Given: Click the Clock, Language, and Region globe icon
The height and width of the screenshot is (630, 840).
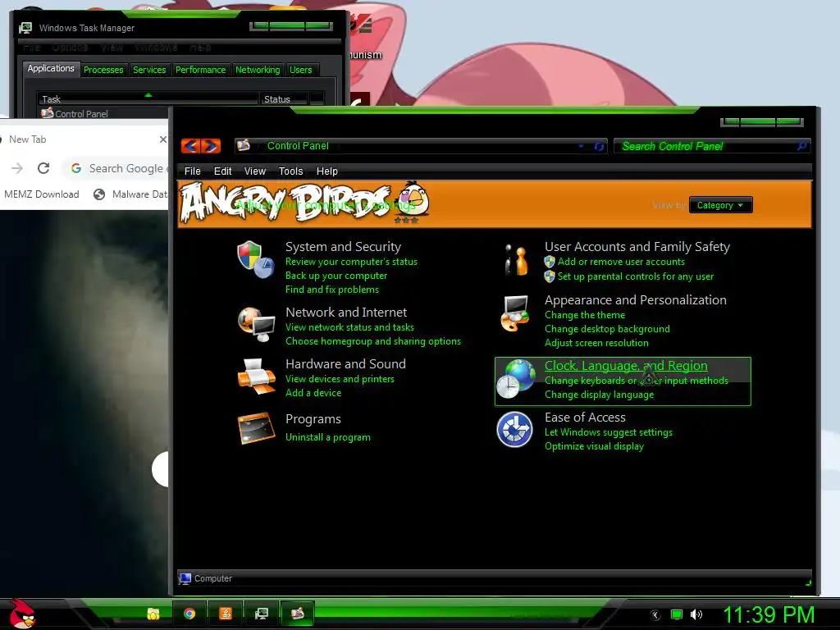Looking at the screenshot, I should (515, 379).
